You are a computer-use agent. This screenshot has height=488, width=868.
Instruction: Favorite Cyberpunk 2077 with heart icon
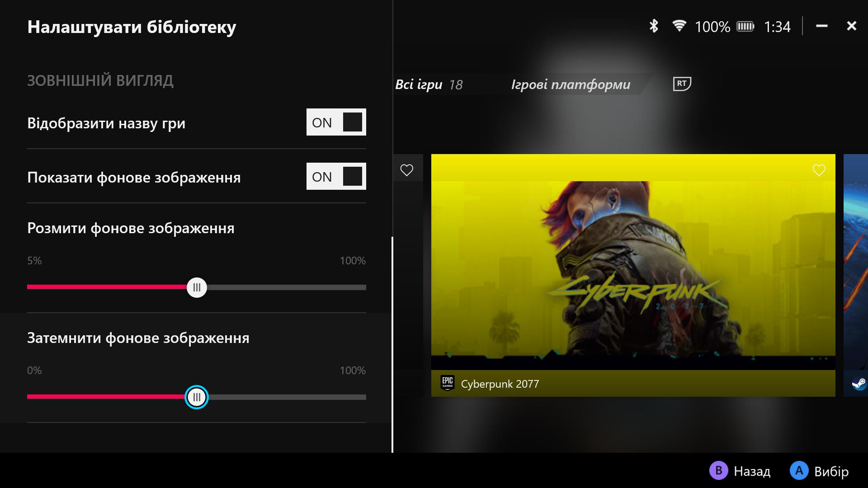coord(819,170)
